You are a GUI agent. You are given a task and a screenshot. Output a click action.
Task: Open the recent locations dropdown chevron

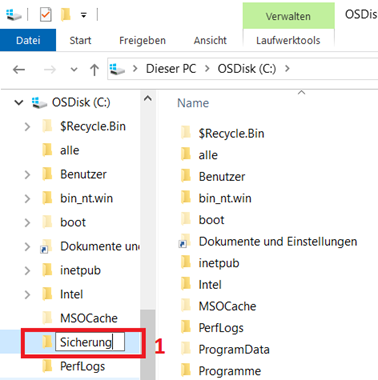74,70
